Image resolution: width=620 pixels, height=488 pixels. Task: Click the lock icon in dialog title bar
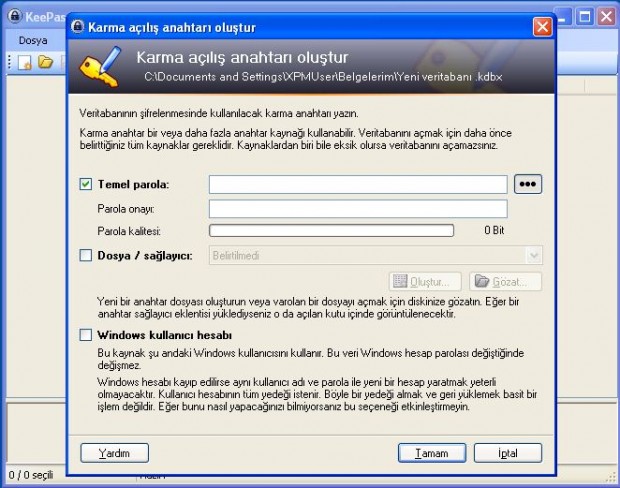(x=78, y=27)
